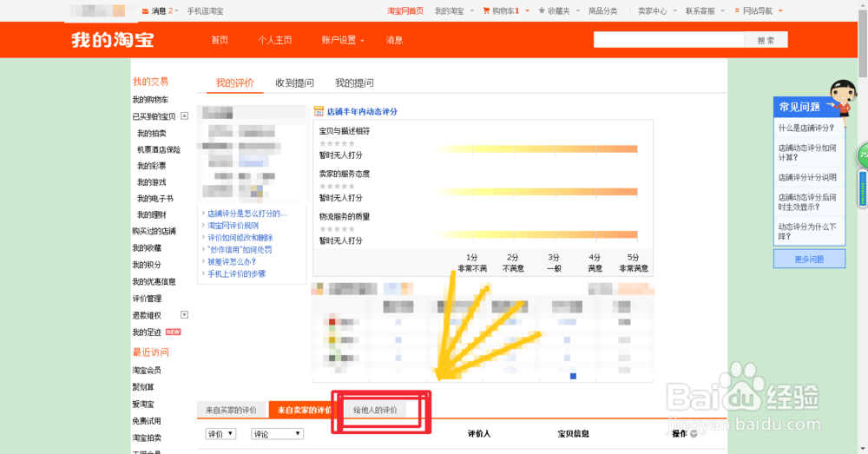Screen dimensions: 868x454
Task: Click the NEW badge beside 我的足迹
Action: pyautogui.click(x=174, y=332)
